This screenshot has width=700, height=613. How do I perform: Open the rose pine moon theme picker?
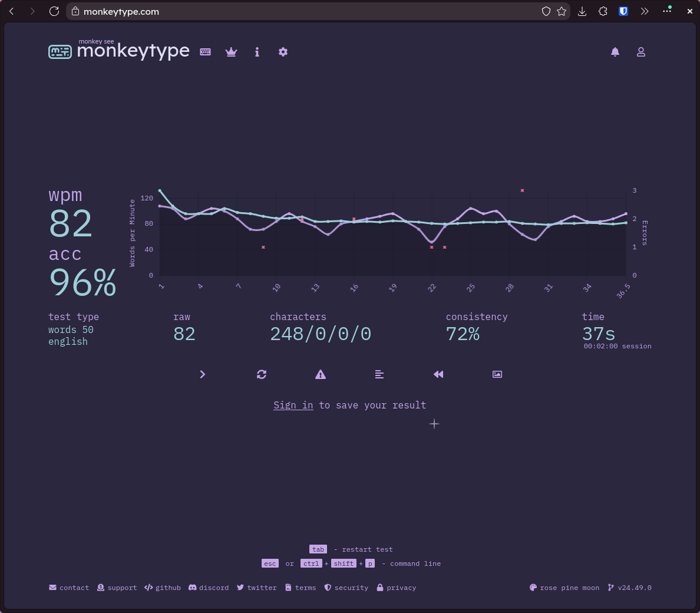tap(564, 588)
